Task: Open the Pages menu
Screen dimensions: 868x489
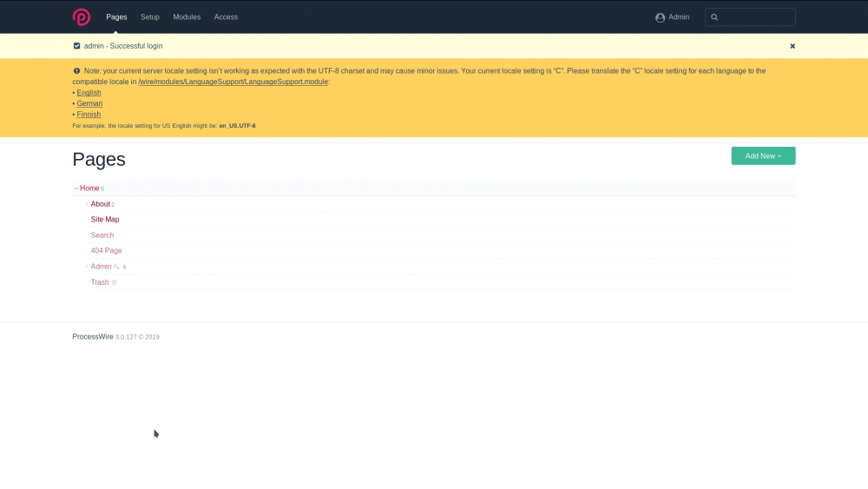Action: pyautogui.click(x=116, y=17)
